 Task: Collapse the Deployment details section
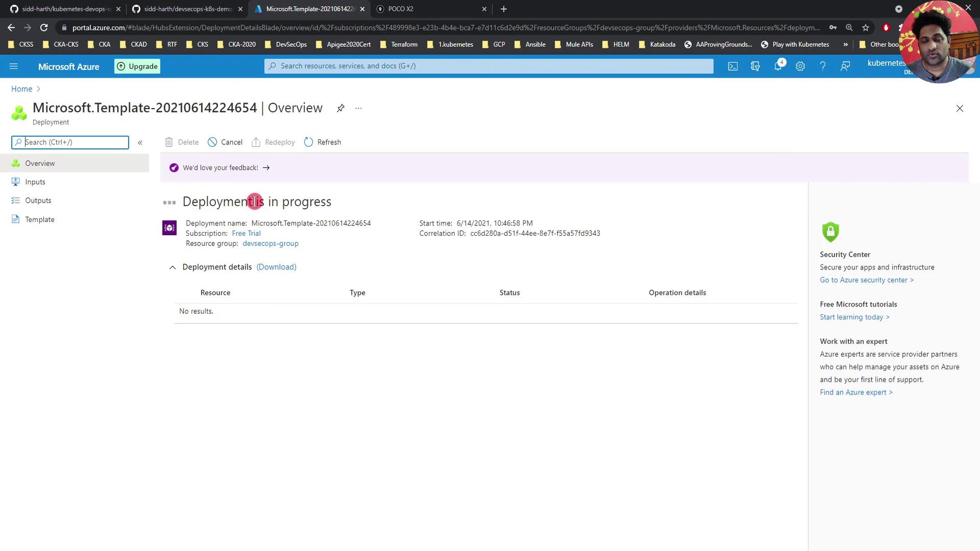click(x=173, y=267)
